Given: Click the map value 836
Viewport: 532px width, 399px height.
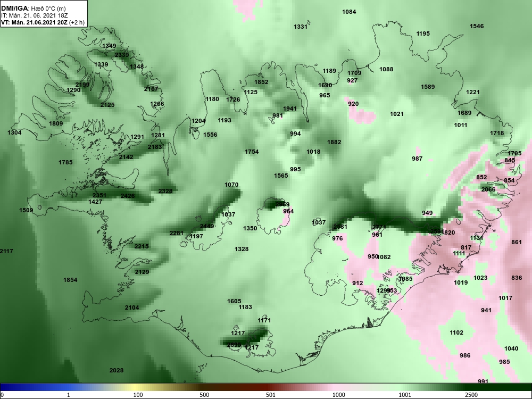Looking at the screenshot, I should tap(517, 278).
